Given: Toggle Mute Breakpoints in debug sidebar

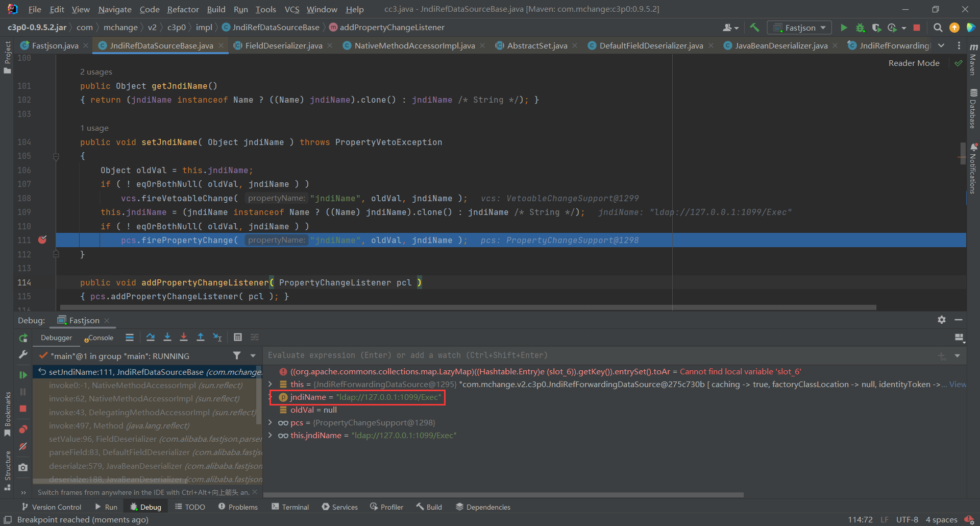Looking at the screenshot, I should click(23, 446).
